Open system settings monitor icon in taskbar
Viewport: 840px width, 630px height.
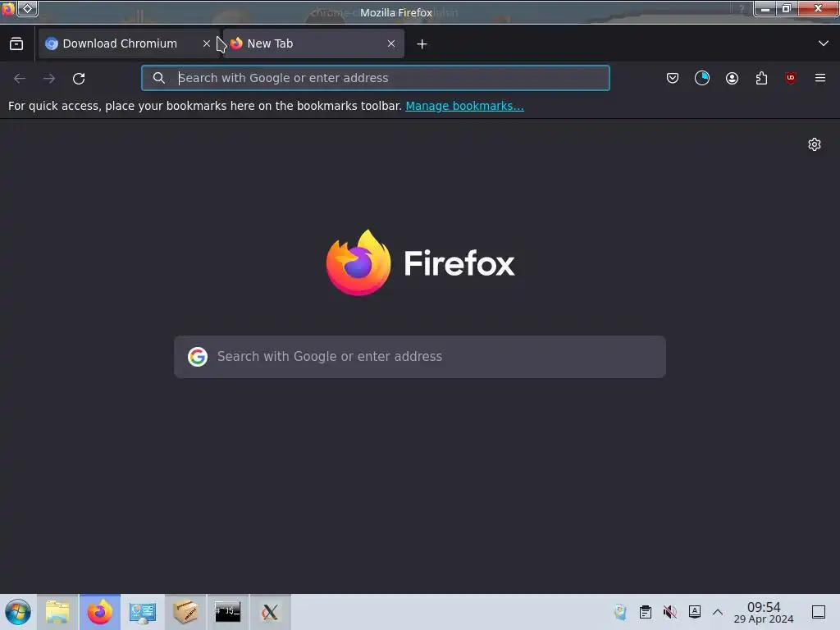point(143,612)
